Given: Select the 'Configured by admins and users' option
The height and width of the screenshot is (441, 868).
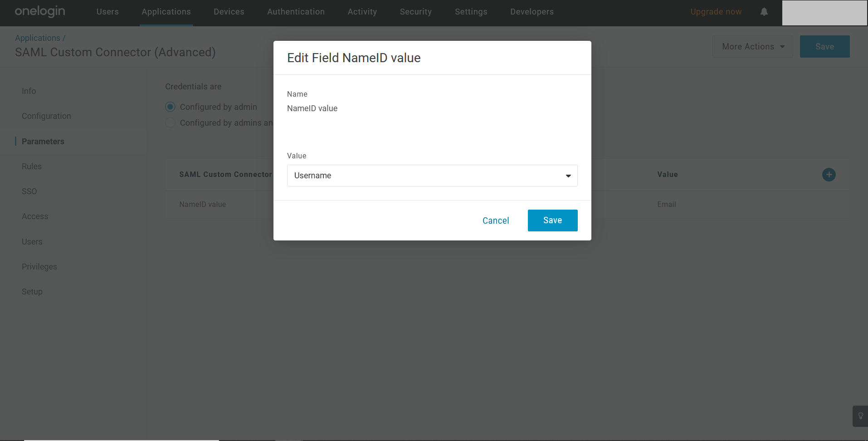Looking at the screenshot, I should point(171,123).
